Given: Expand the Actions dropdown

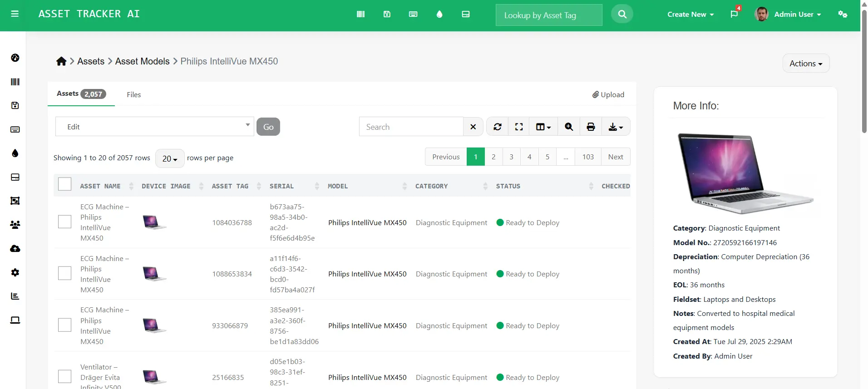Looking at the screenshot, I should [805, 64].
